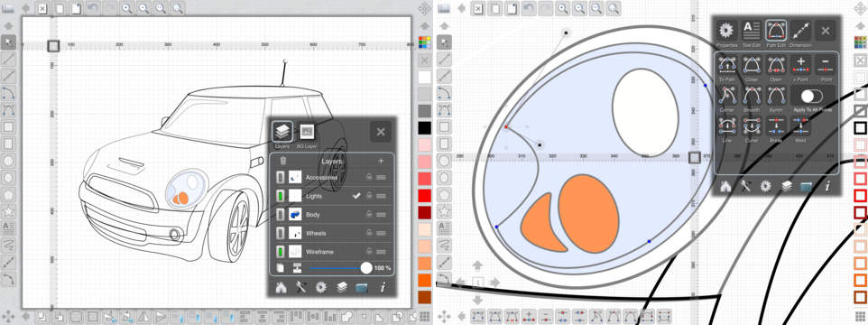Open home icon at Layers panel bottom

(x=282, y=287)
